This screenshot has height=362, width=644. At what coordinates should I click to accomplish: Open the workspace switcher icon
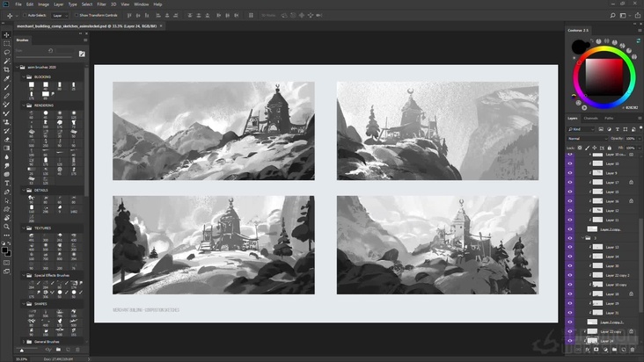pos(623,16)
